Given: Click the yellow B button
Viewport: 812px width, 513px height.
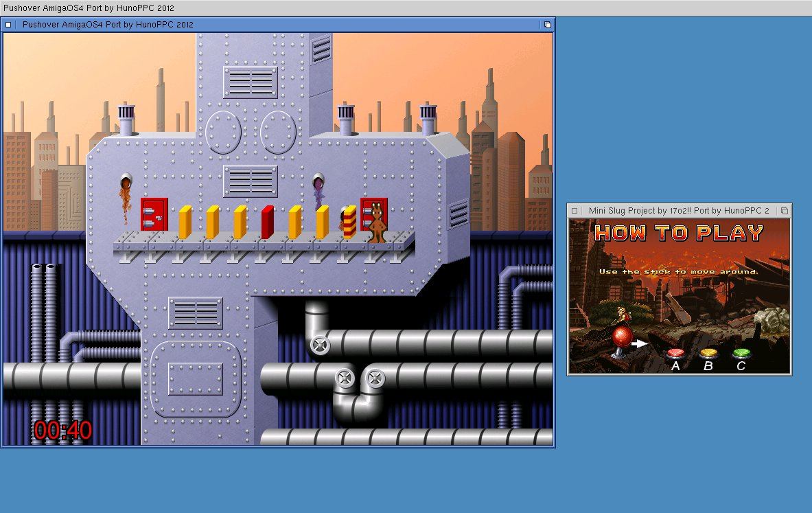Looking at the screenshot, I should point(708,354).
